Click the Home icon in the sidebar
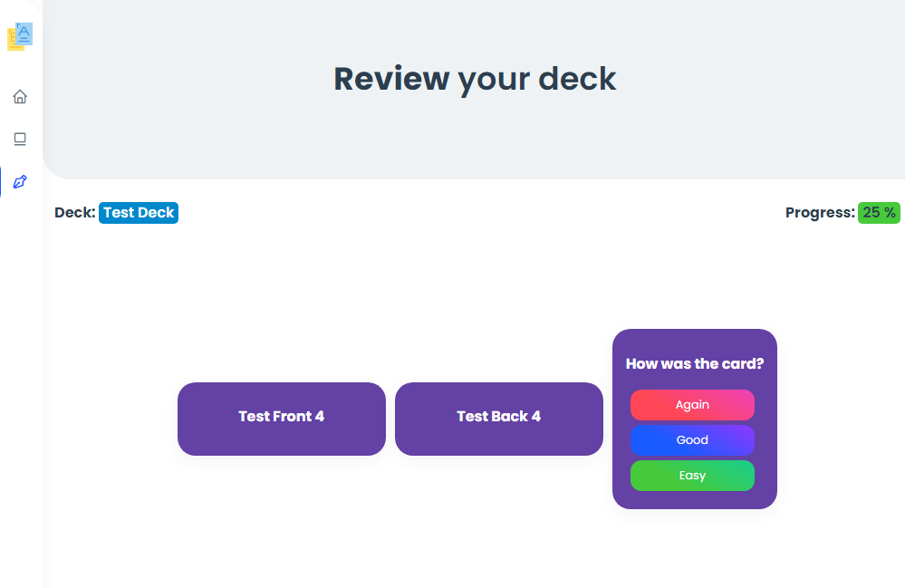 (19, 96)
